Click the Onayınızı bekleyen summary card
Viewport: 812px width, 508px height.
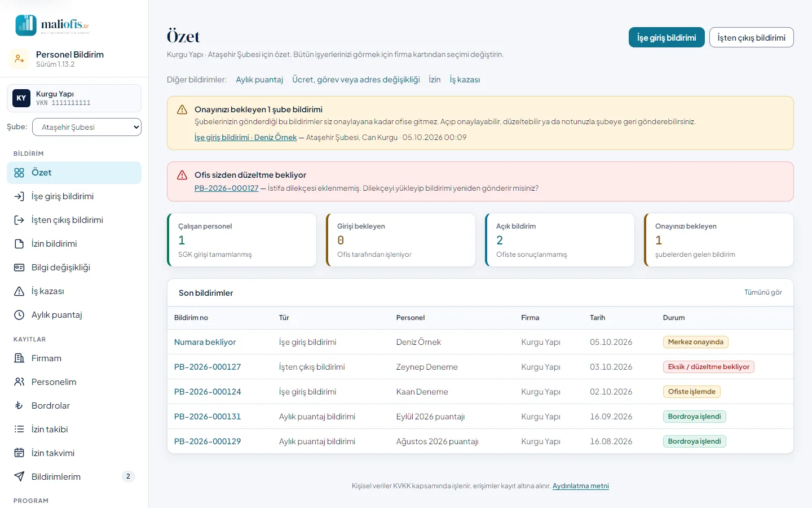(719, 240)
